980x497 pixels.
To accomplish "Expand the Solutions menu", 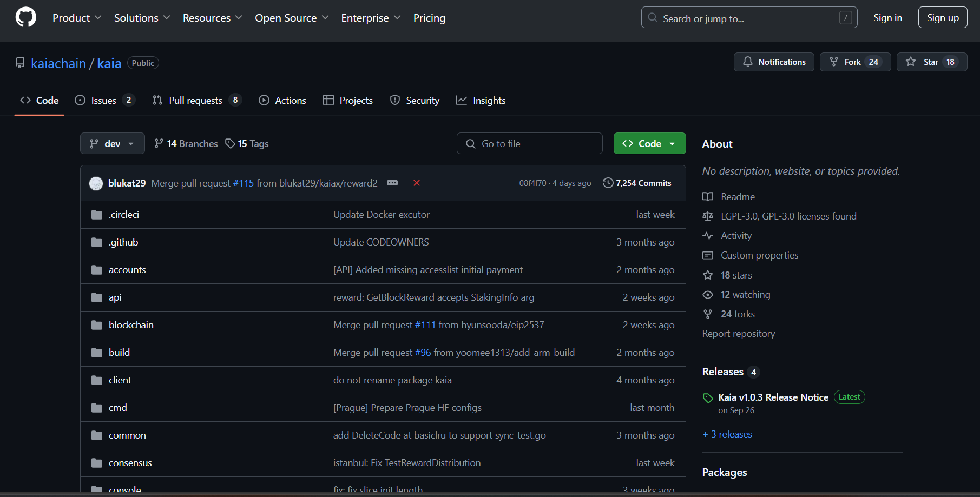I will (x=142, y=18).
